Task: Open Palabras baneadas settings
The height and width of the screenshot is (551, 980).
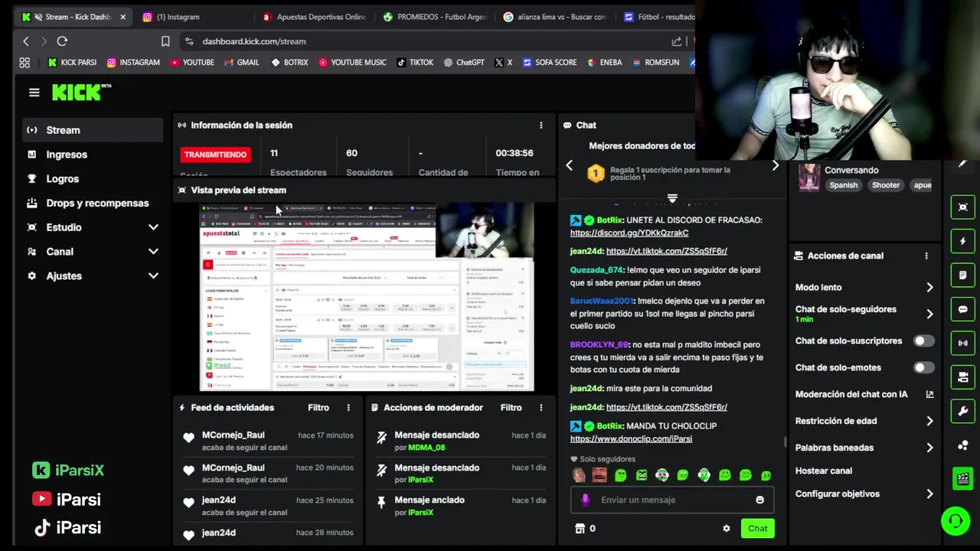Action: 864,448
